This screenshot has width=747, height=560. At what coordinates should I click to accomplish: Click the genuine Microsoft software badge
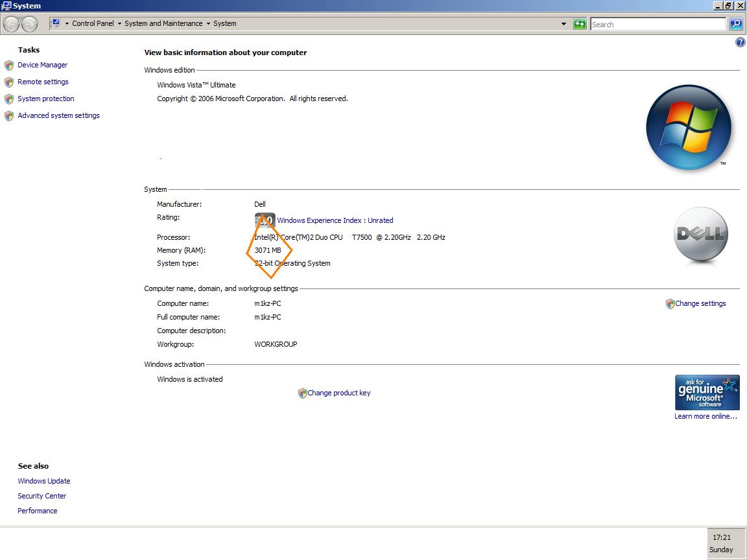[707, 392]
